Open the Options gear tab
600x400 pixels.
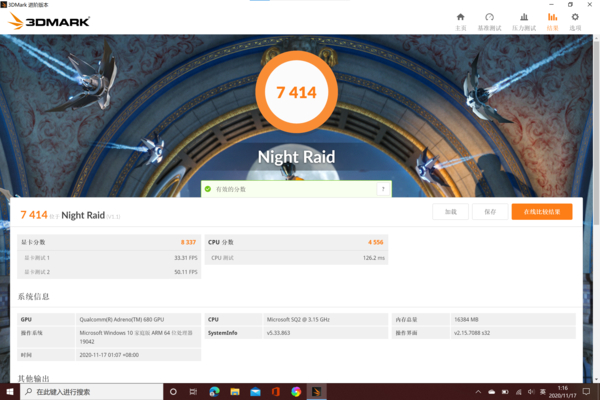click(x=575, y=22)
